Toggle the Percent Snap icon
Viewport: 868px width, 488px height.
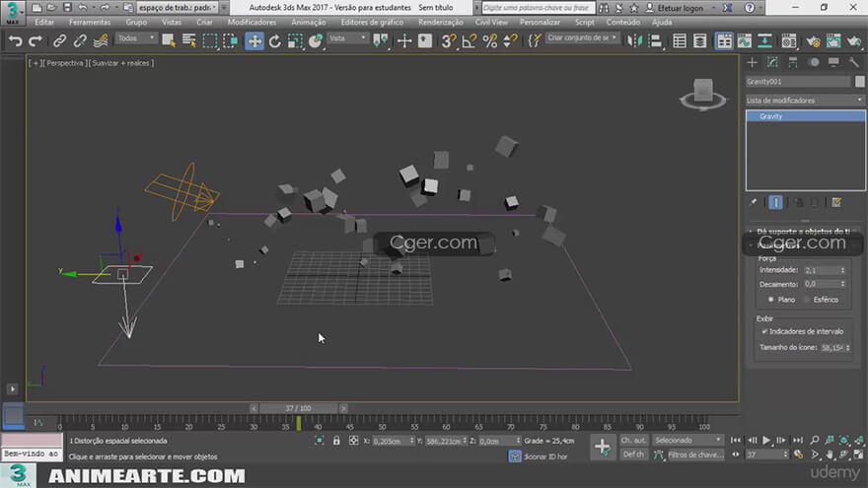click(x=490, y=41)
